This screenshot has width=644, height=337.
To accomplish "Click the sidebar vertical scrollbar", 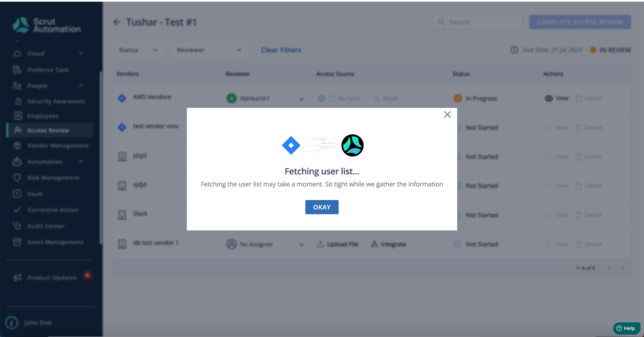I will pyautogui.click(x=101, y=157).
